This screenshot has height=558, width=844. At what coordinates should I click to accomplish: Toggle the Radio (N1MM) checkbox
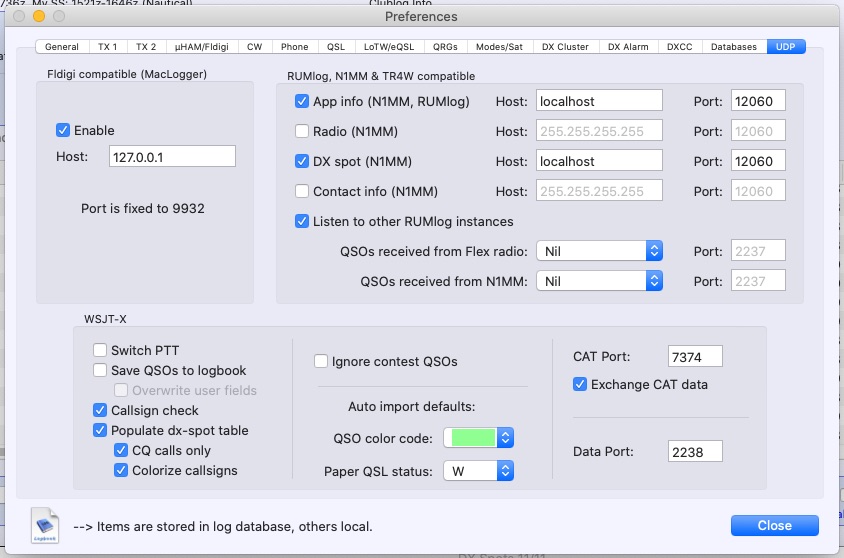click(302, 131)
